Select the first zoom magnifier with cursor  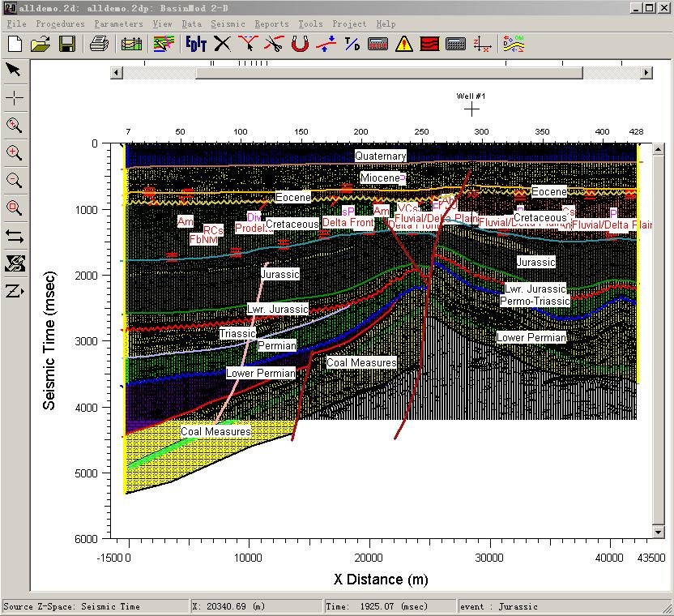click(x=15, y=126)
